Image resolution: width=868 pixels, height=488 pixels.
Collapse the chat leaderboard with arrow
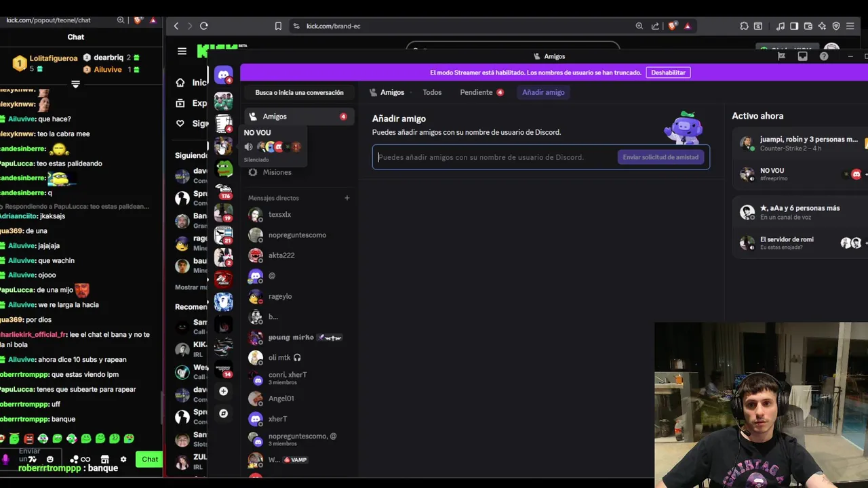(75, 84)
